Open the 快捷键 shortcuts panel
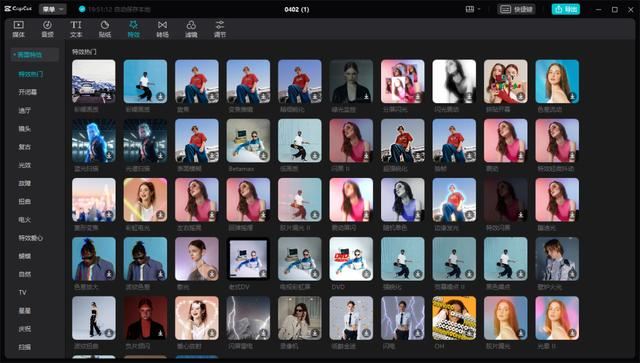640x363 pixels. (x=516, y=9)
